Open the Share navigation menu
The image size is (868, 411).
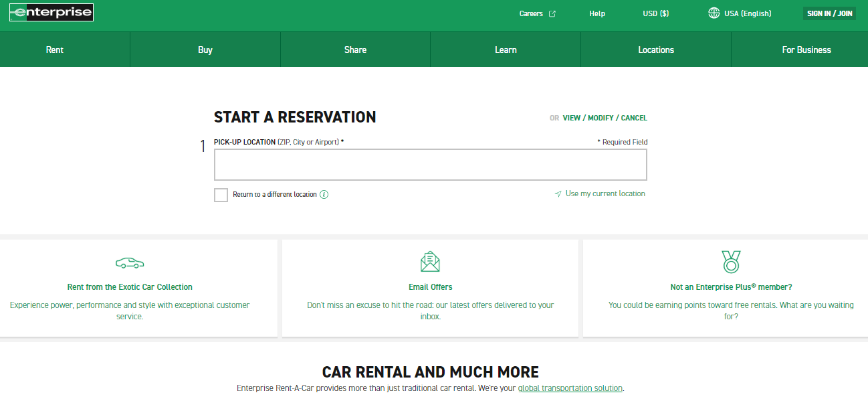click(355, 50)
